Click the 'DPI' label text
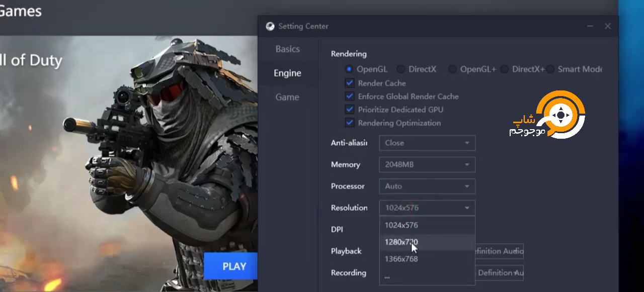 (337, 229)
